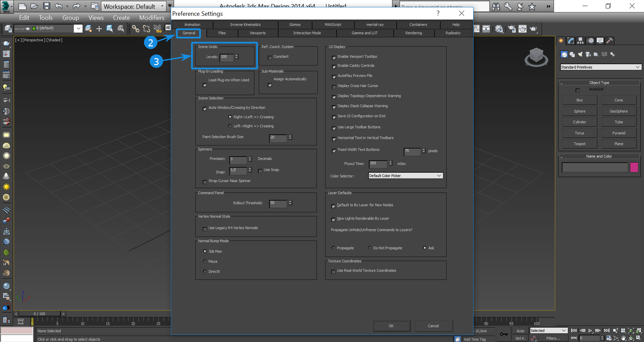
Task: Click the Set Keys key icon
Action: point(504,334)
